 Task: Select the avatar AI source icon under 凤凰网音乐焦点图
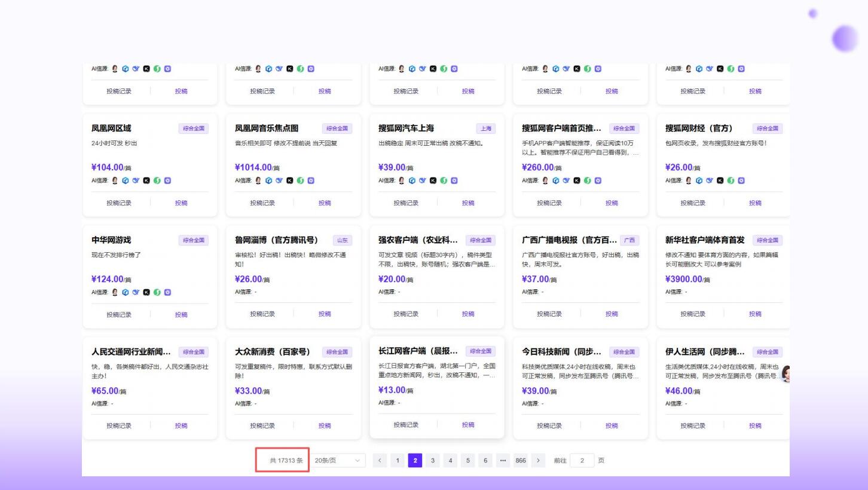coord(258,180)
